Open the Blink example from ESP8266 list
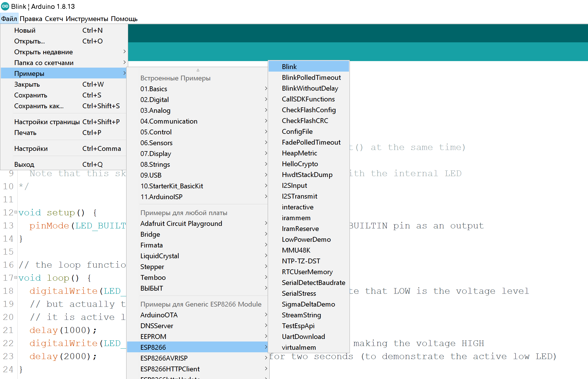 click(289, 67)
